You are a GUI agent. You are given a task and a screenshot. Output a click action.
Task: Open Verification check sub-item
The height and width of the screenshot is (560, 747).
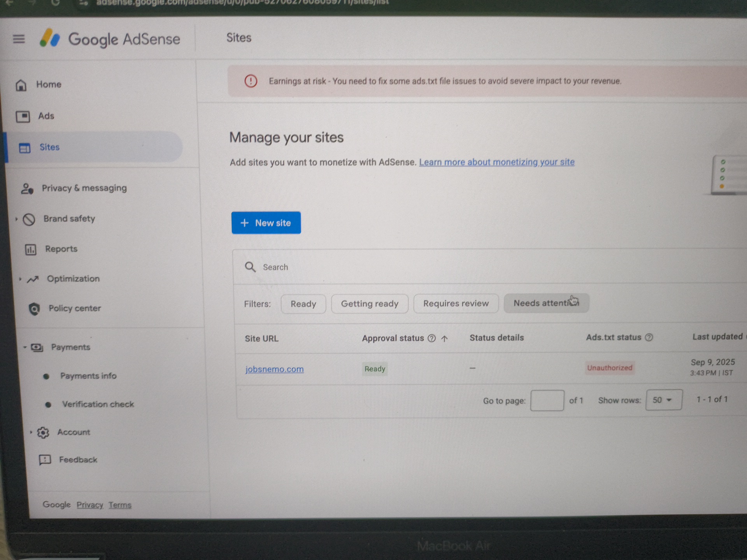point(98,404)
